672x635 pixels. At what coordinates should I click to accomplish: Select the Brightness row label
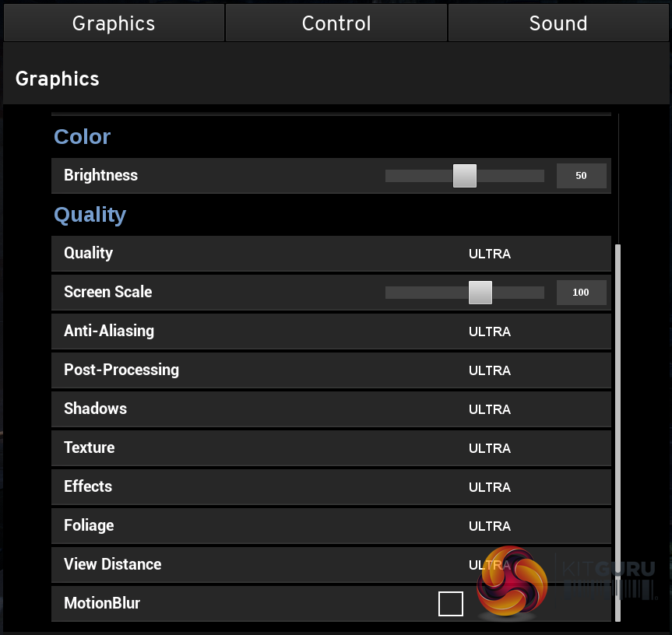101,176
